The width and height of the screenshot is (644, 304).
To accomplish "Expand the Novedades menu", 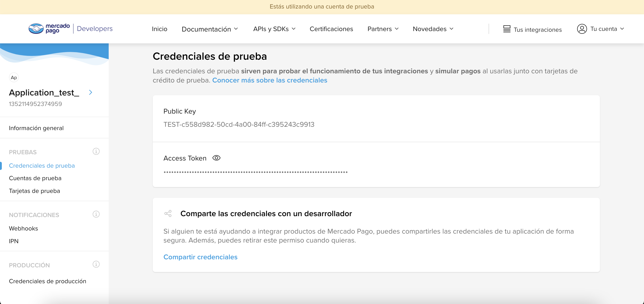I will coord(433,29).
